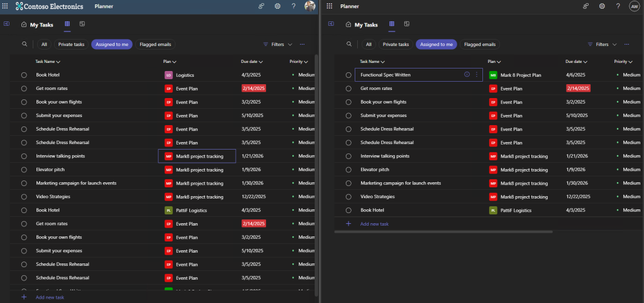Open profile photo avatar in left window

point(309,6)
